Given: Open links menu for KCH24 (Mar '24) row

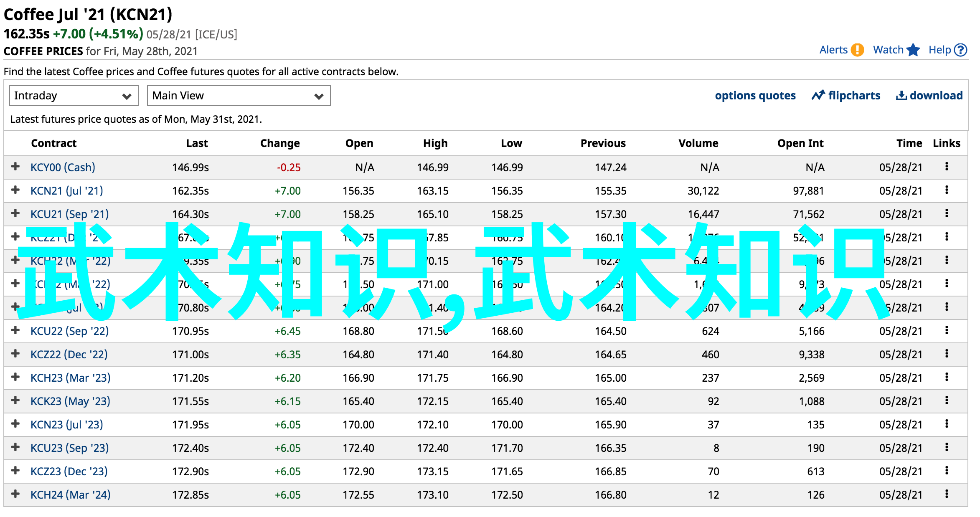Looking at the screenshot, I should tap(947, 494).
